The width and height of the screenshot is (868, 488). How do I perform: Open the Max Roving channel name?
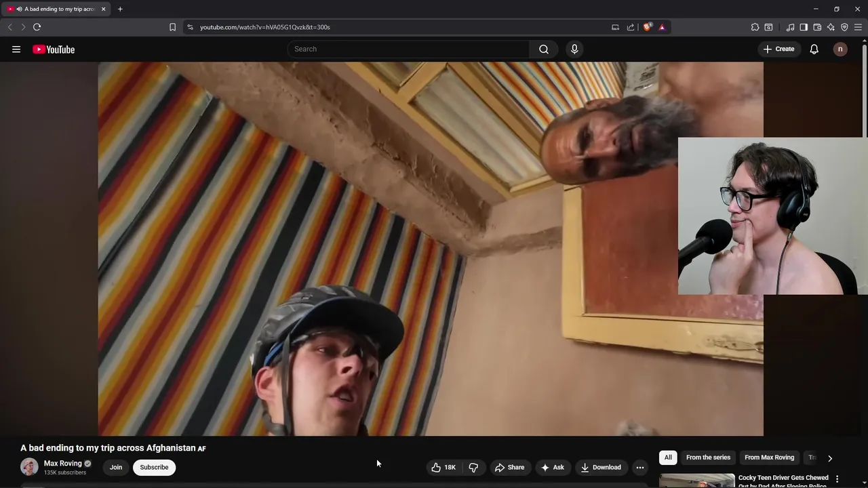click(62, 464)
